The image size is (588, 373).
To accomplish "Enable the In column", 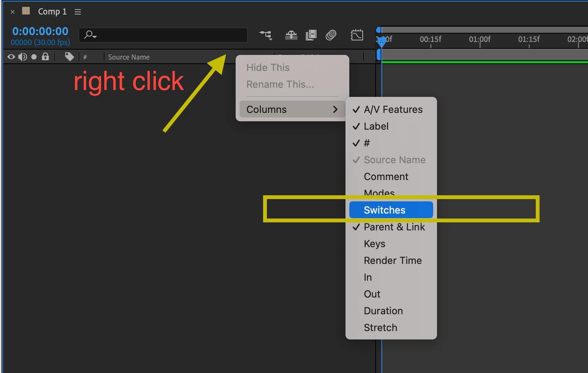I will pyautogui.click(x=391, y=277).
